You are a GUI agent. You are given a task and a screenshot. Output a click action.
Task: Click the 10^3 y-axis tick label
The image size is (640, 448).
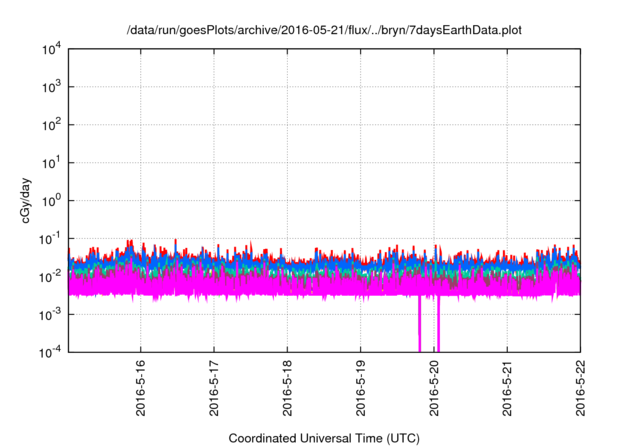click(52, 87)
